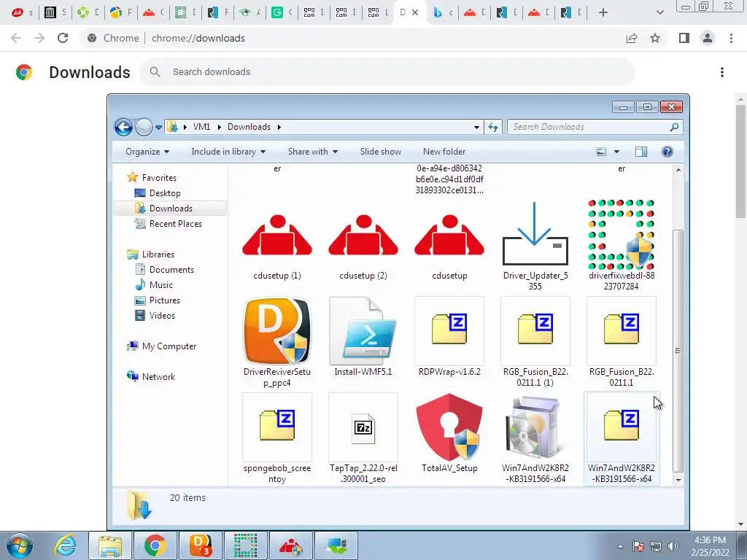Open the recent pages dropdown near Back
Viewport: 747px width, 560px height.
(158, 127)
